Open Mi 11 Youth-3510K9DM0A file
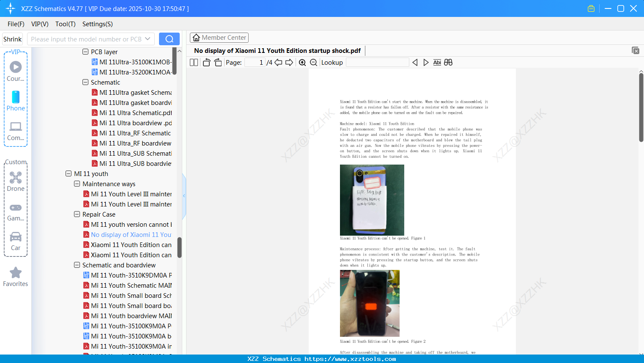This screenshot has width=644, height=363. (127, 275)
